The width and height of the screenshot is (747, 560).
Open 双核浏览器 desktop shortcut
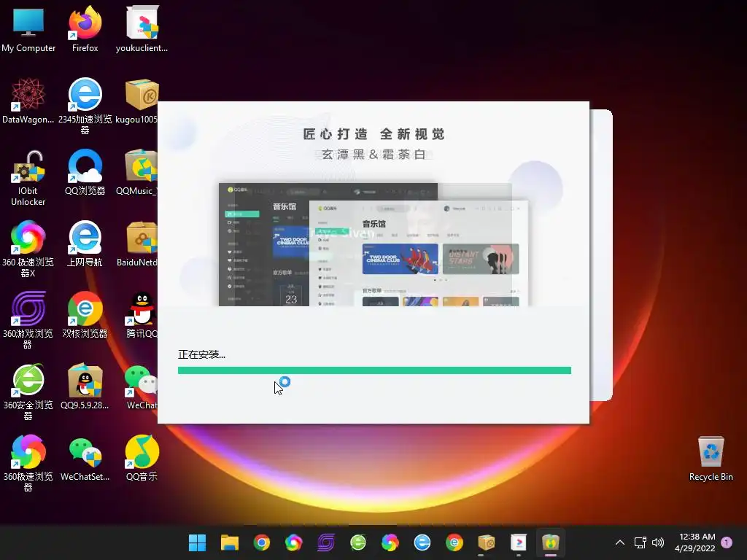tap(85, 315)
